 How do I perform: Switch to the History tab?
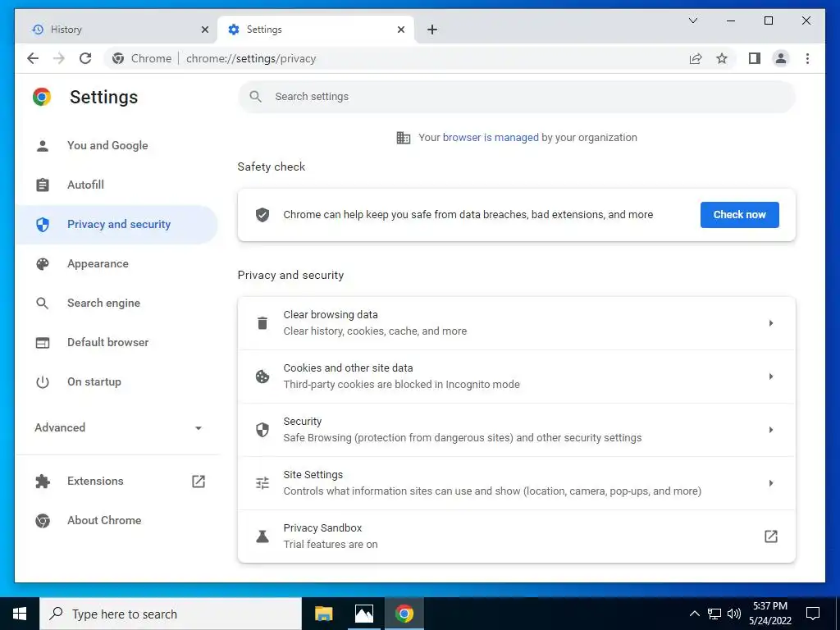coord(118,30)
